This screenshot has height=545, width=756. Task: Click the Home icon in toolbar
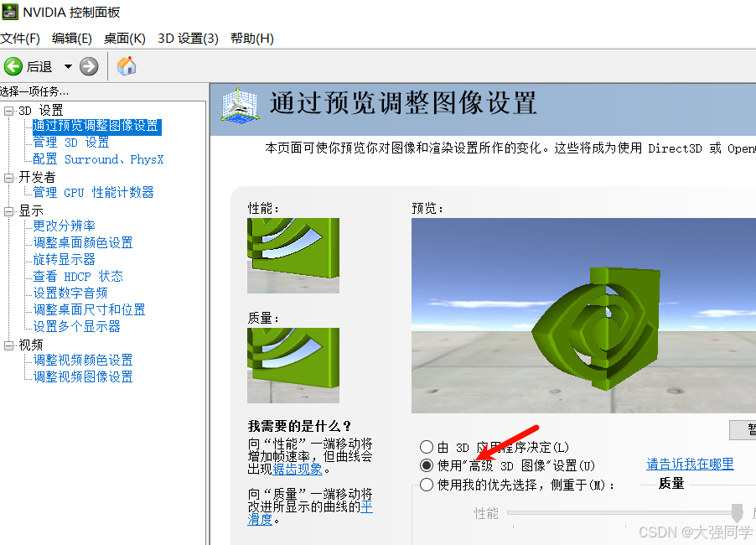(x=127, y=66)
